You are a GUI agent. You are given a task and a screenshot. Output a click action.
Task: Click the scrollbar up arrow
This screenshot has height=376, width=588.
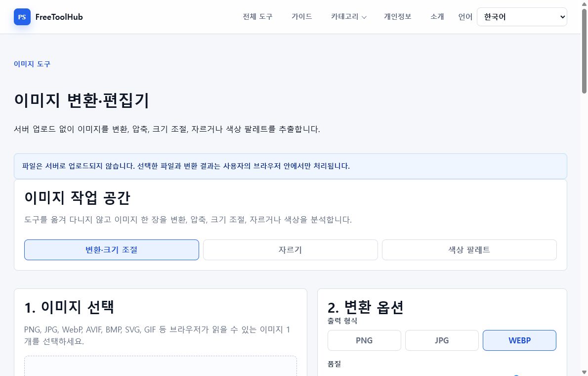(584, 3)
